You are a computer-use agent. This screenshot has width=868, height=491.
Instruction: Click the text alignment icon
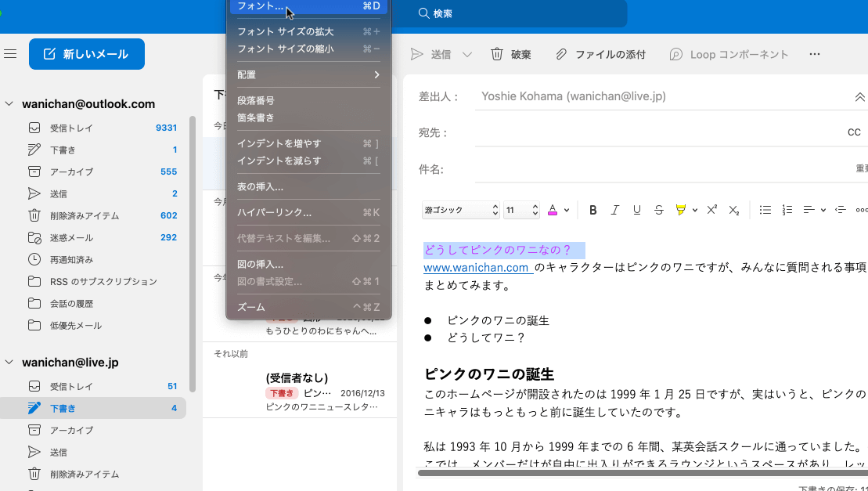click(x=809, y=210)
